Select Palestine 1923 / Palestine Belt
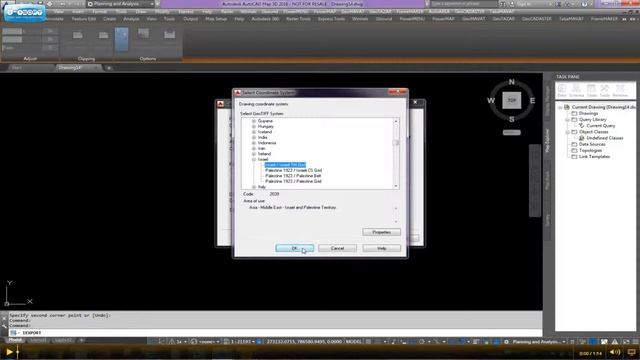Image resolution: width=640 pixels, height=360 pixels. 293,176
